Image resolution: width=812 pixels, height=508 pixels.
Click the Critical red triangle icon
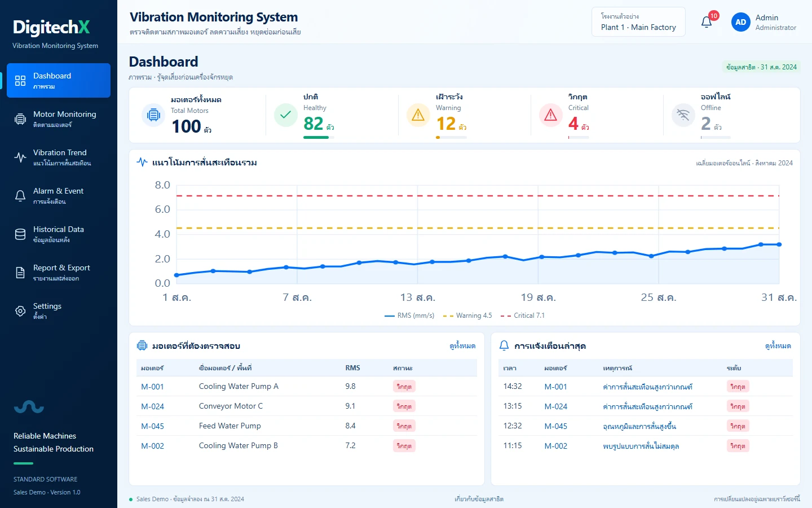tap(551, 115)
